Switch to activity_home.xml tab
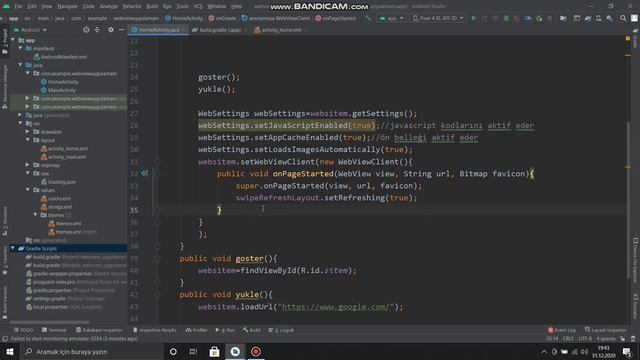The height and width of the screenshot is (360, 640). (x=281, y=30)
